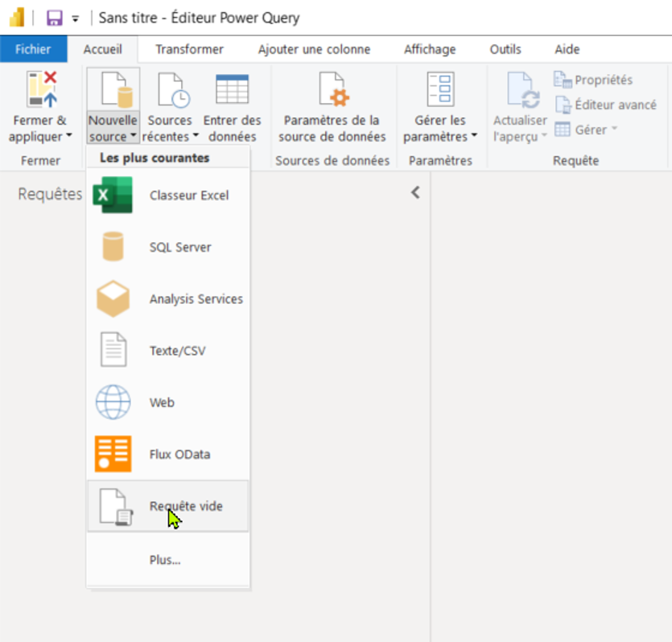Expand the Nouvelle source dropdown arrow
Image resolution: width=672 pixels, height=642 pixels.
coord(134,135)
